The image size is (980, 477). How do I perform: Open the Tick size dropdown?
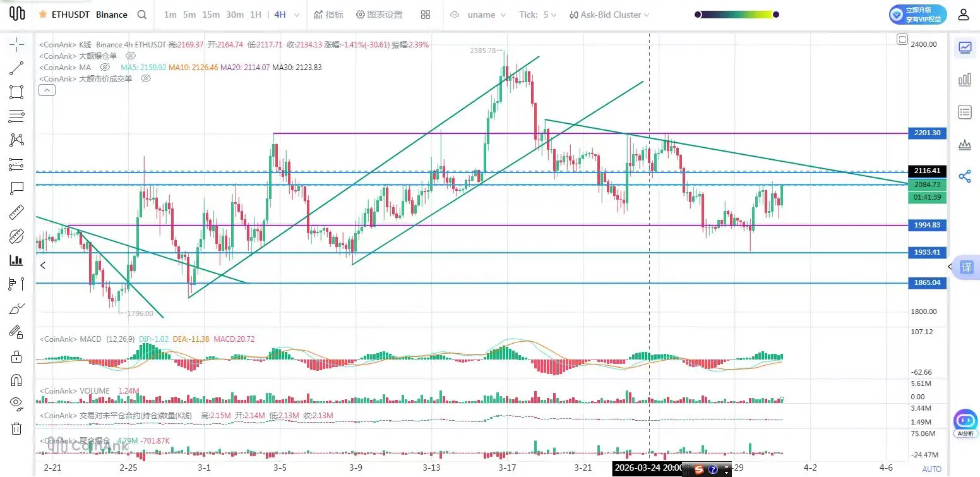click(538, 15)
